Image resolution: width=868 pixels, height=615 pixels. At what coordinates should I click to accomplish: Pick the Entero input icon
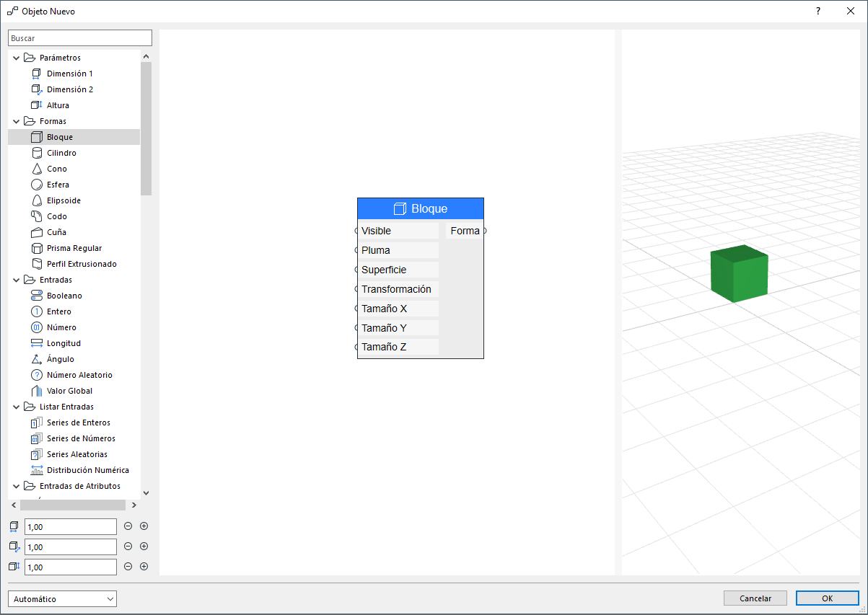(37, 311)
